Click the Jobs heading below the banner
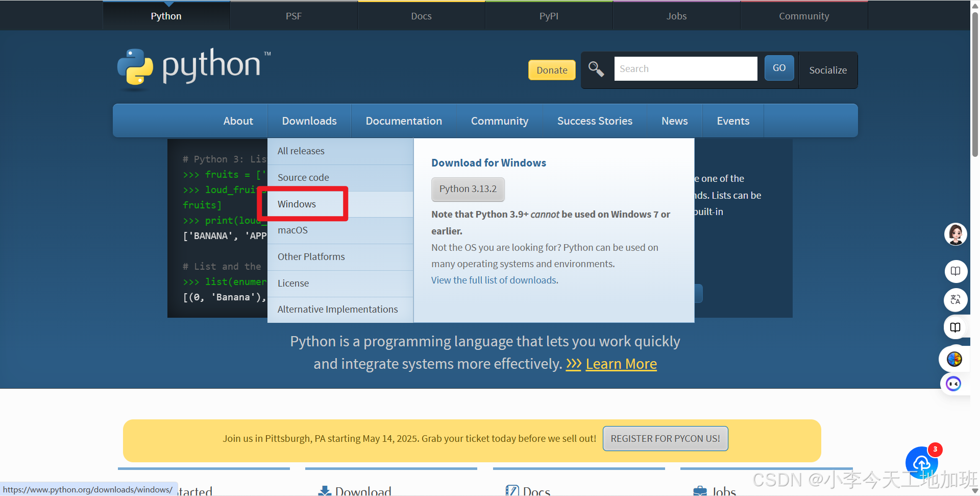The width and height of the screenshot is (980, 496). 724,491
